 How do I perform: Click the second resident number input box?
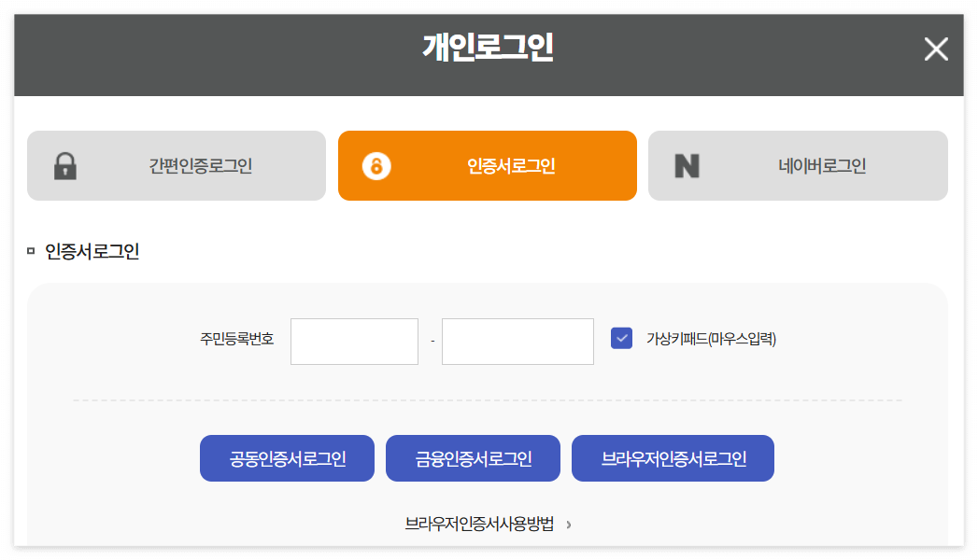pos(517,341)
